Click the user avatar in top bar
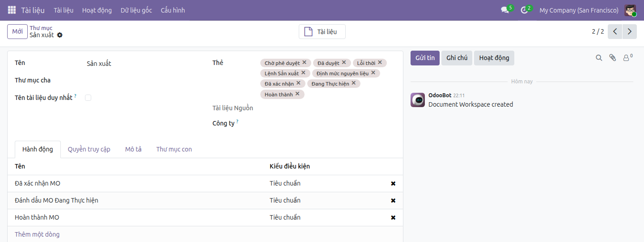The height and width of the screenshot is (242, 644). pyautogui.click(x=630, y=10)
